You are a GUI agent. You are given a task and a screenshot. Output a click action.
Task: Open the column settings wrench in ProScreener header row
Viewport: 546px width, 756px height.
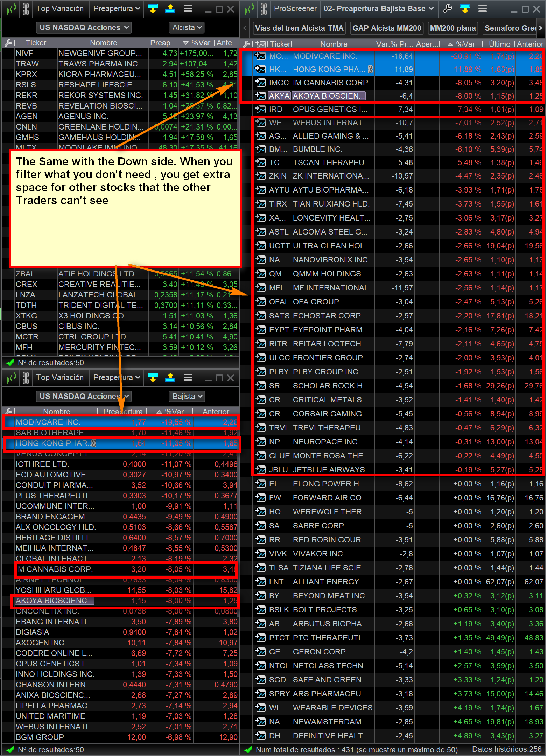tap(247, 44)
